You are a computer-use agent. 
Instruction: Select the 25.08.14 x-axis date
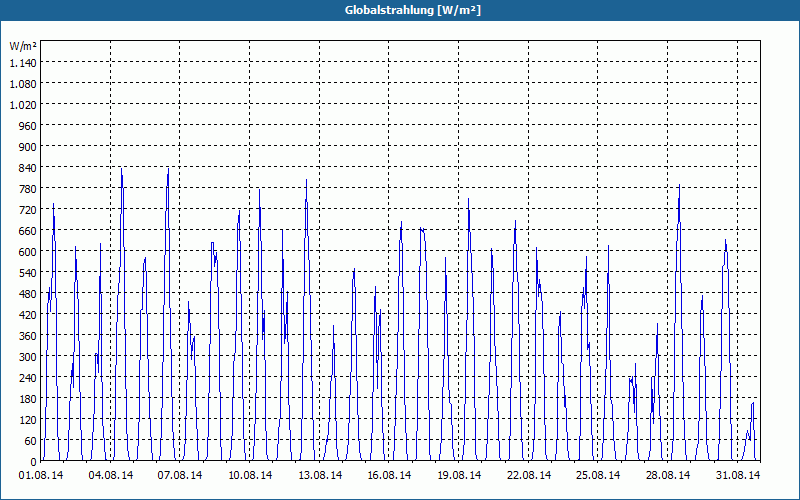[598, 475]
